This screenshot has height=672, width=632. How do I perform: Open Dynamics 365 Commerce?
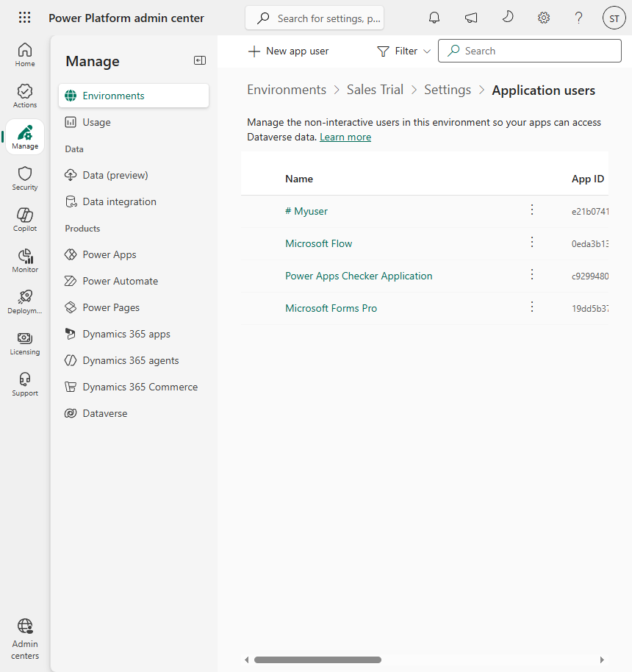tap(134, 387)
